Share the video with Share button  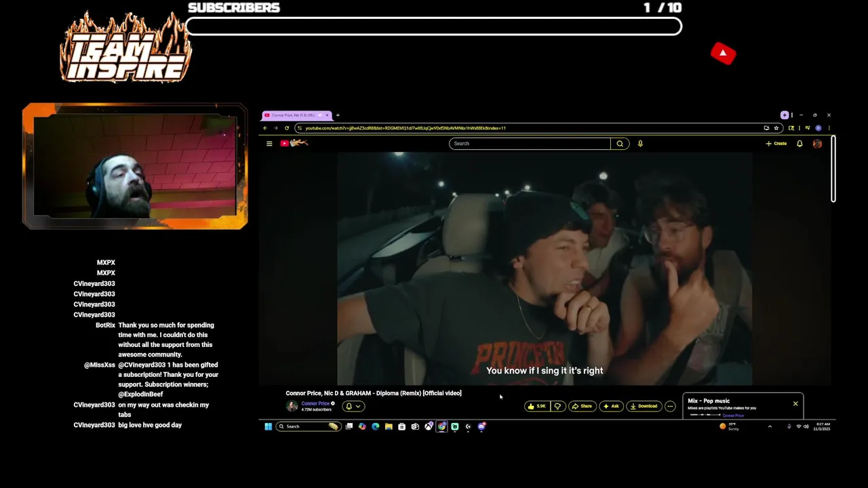click(x=582, y=406)
